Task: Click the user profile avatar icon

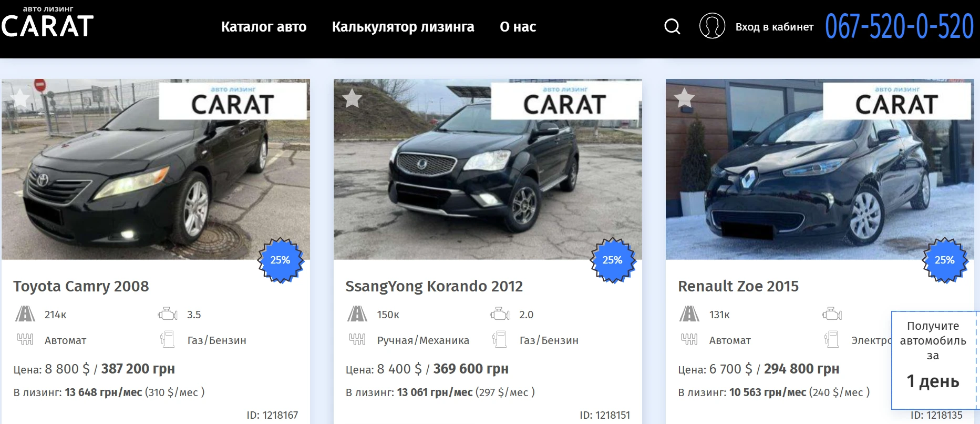Action: point(712,26)
